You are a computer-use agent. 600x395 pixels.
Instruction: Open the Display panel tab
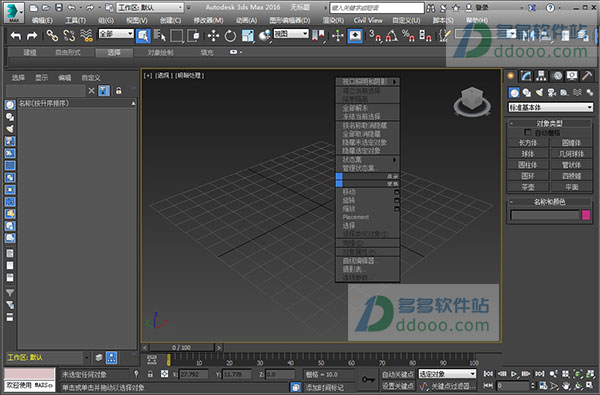pos(572,76)
